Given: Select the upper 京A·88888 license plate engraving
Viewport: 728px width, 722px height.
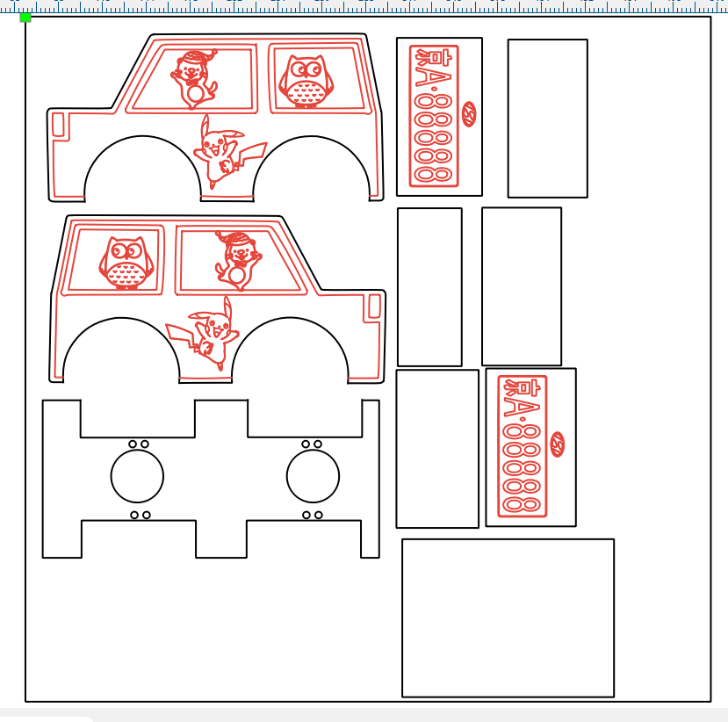Looking at the screenshot, I should 434,116.
